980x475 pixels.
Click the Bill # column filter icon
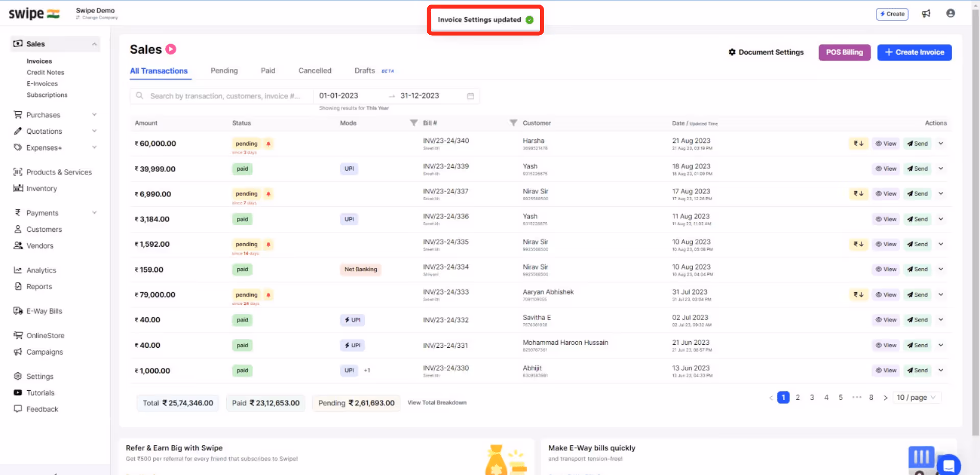[513, 123]
